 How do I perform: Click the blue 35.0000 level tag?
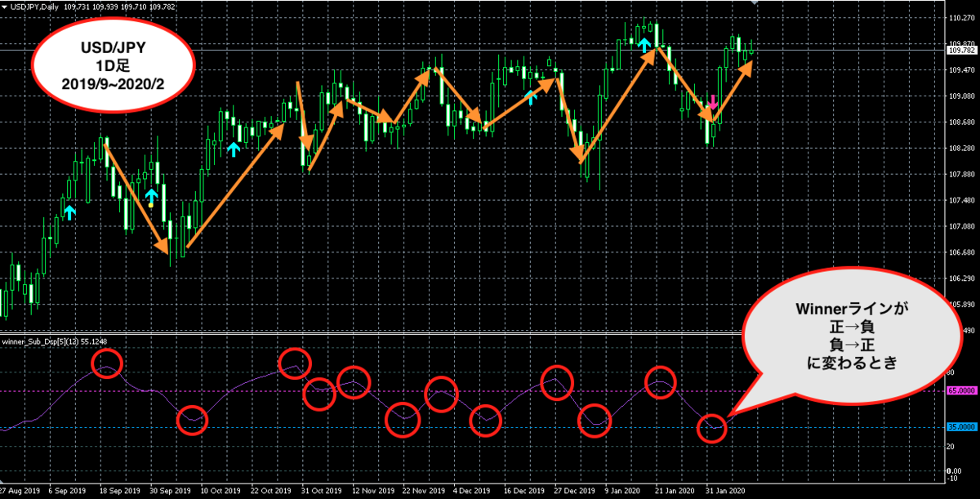[x=962, y=426]
